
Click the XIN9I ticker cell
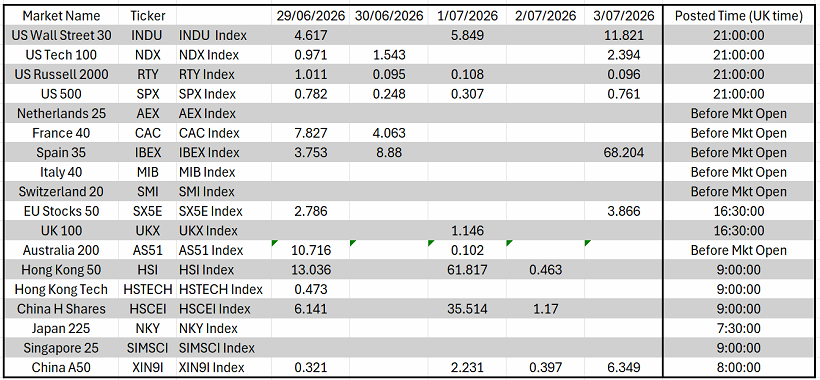click(x=148, y=367)
